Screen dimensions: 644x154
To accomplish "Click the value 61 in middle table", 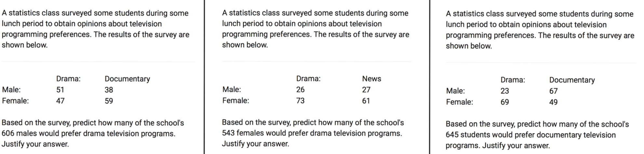I will tap(366, 100).
